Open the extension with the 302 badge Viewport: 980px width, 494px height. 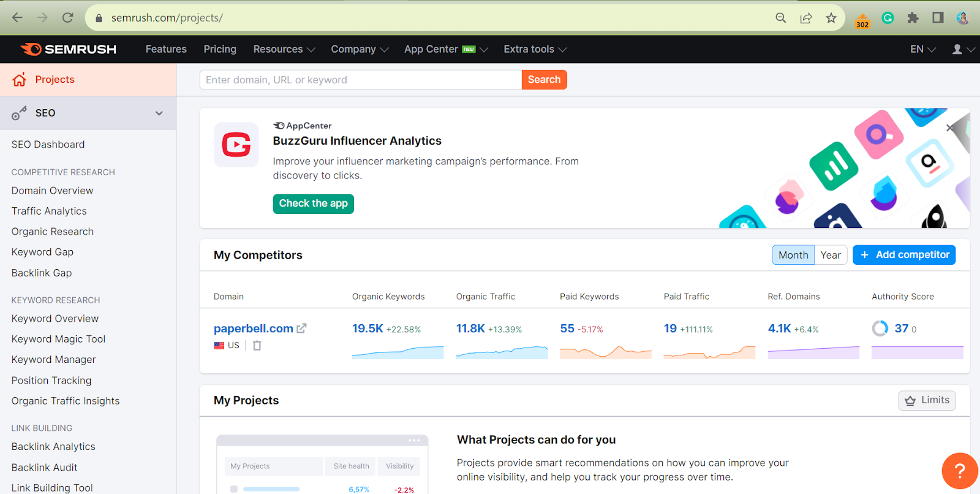[862, 20]
